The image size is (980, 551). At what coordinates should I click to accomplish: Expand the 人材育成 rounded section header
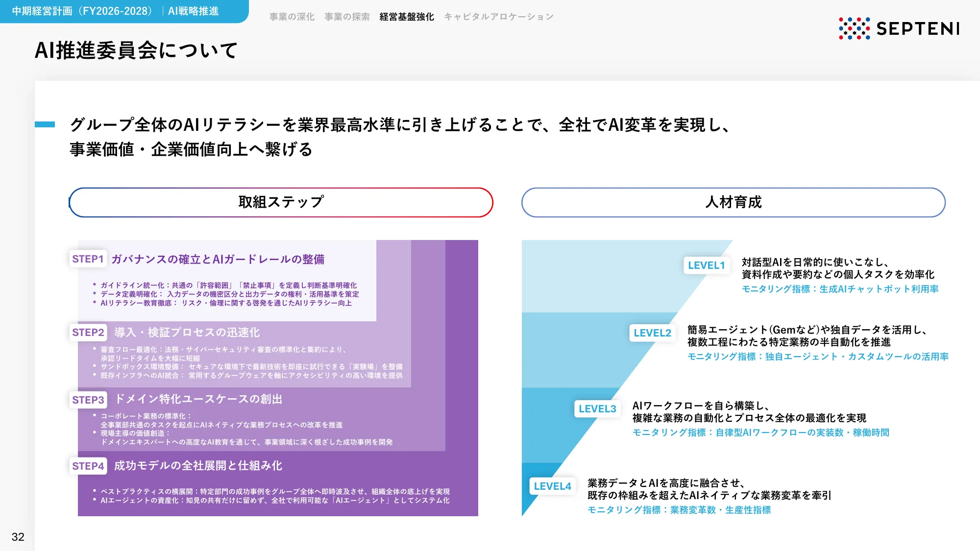tap(734, 202)
